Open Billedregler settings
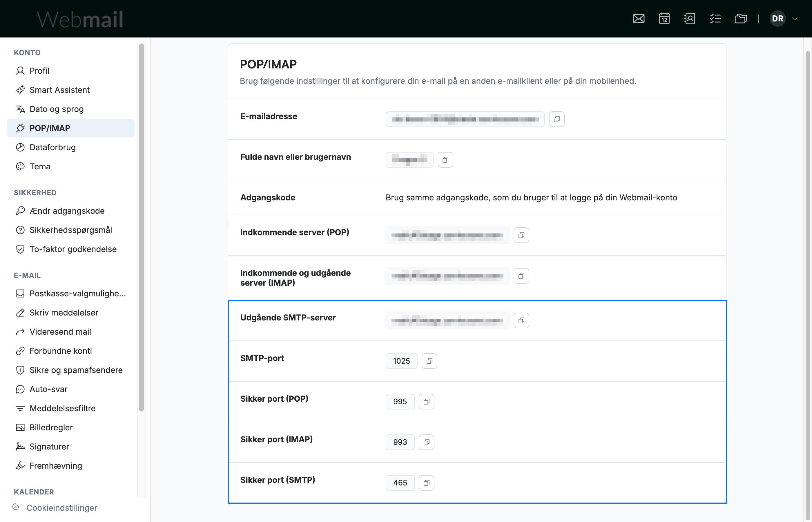This screenshot has height=522, width=812. (70, 427)
